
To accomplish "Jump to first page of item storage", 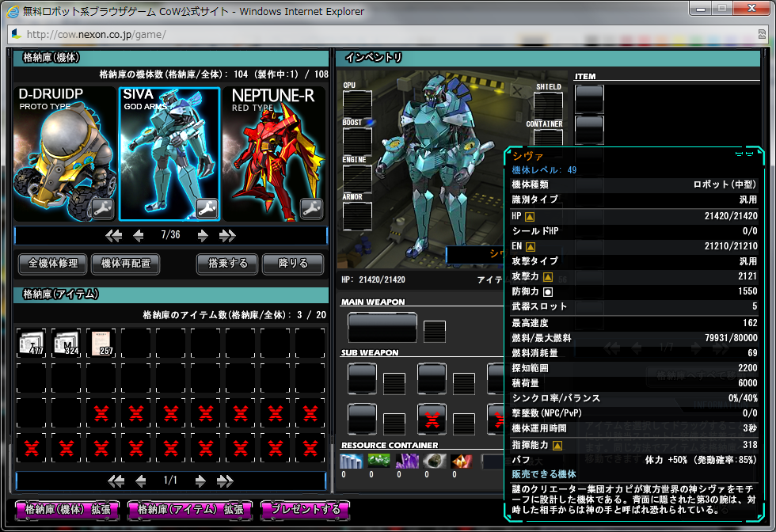I will 116,481.
